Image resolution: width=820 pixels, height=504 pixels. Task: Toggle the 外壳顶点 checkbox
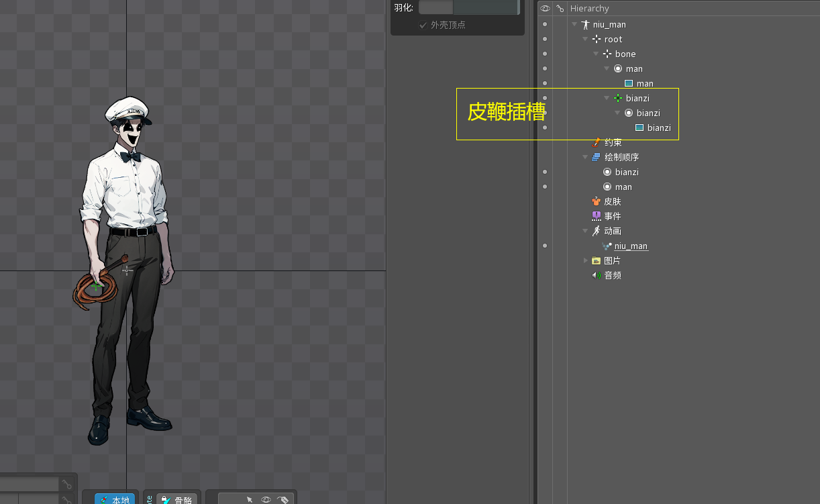coord(423,25)
